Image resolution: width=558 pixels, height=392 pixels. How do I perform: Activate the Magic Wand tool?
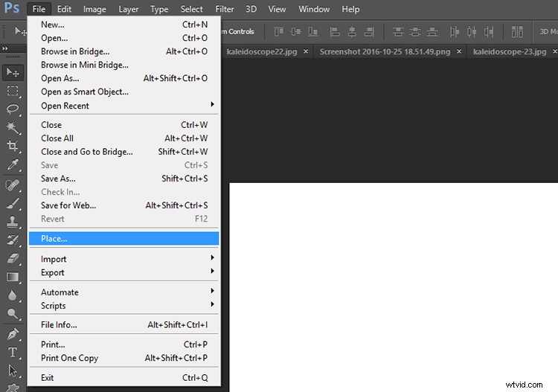[x=13, y=128]
